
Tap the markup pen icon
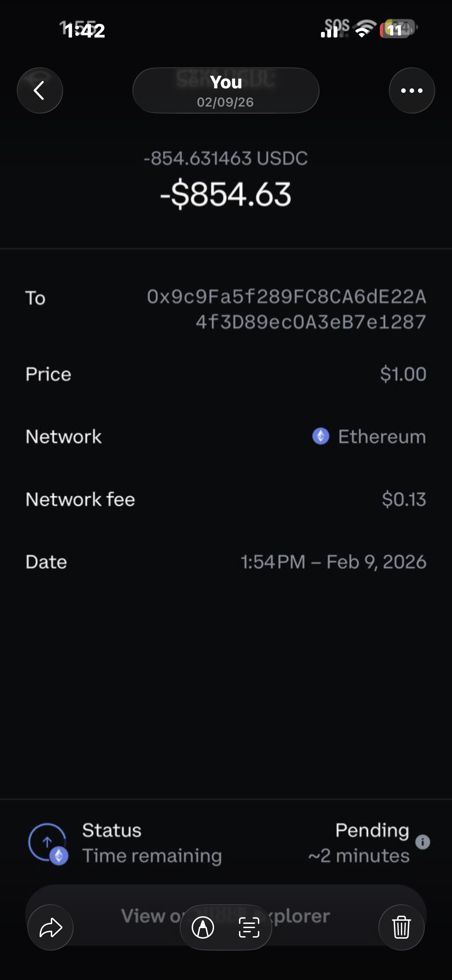203,927
